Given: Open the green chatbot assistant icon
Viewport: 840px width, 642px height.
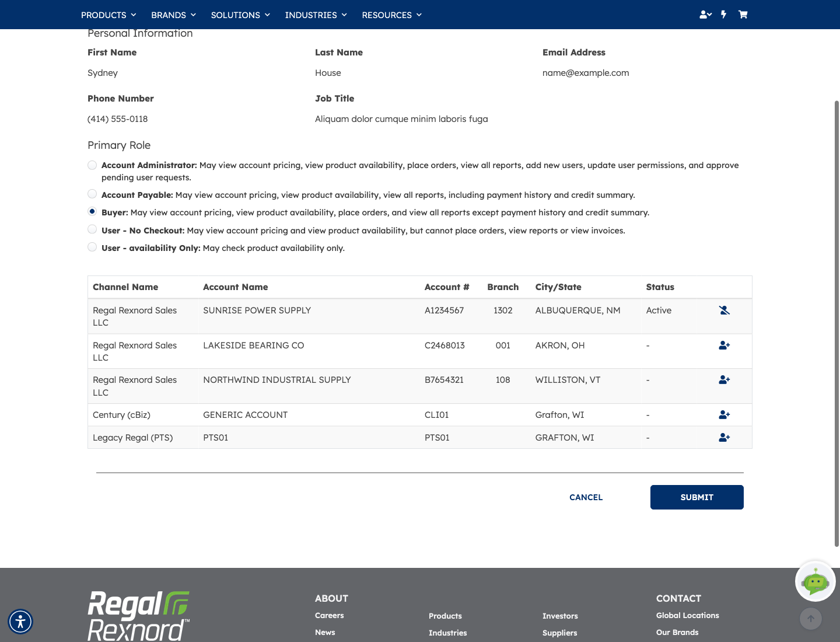Looking at the screenshot, I should point(815,581).
